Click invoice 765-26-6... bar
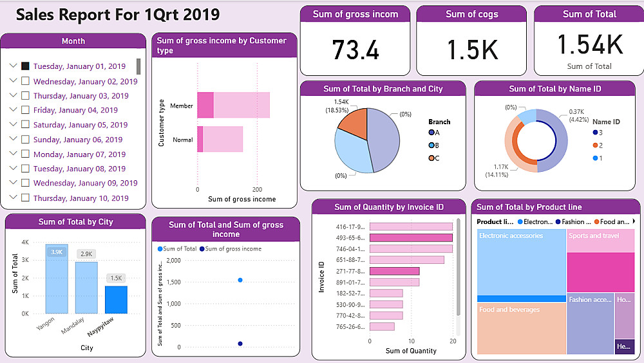 (382, 326)
